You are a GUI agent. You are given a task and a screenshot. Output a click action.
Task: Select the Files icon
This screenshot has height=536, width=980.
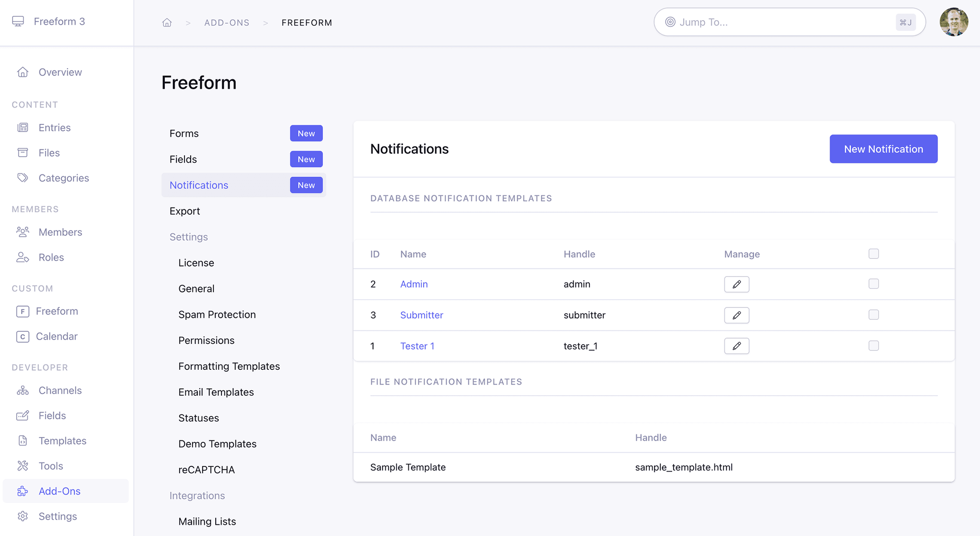(x=23, y=152)
